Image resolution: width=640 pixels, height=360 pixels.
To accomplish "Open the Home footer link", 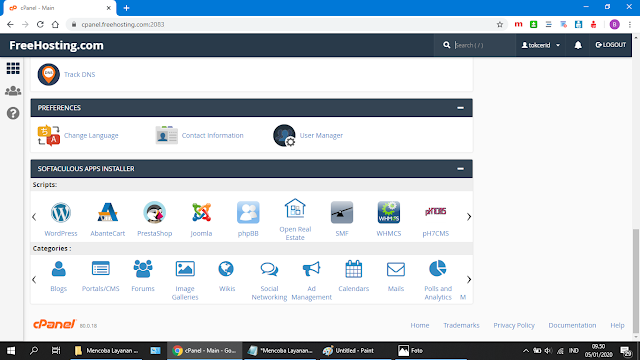I will (420, 325).
